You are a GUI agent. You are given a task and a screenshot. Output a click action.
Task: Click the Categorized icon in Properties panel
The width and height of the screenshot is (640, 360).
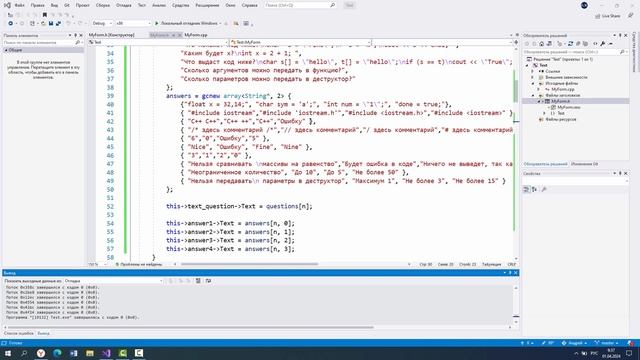coord(527,189)
